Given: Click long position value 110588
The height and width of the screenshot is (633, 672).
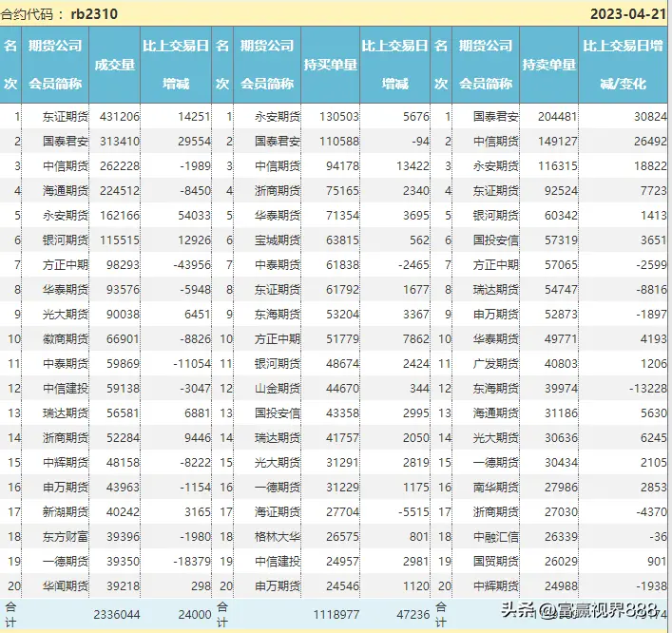Looking at the screenshot, I should (x=338, y=142).
